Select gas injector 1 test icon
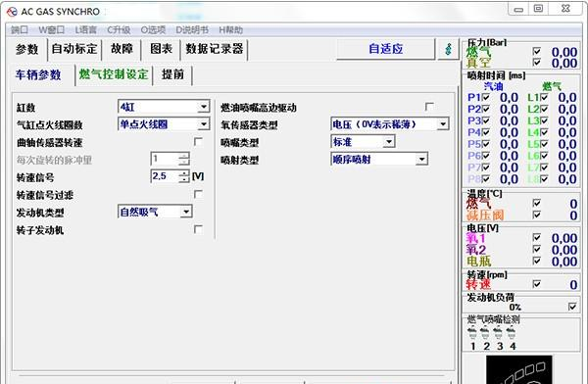The image size is (588, 384). (472, 333)
